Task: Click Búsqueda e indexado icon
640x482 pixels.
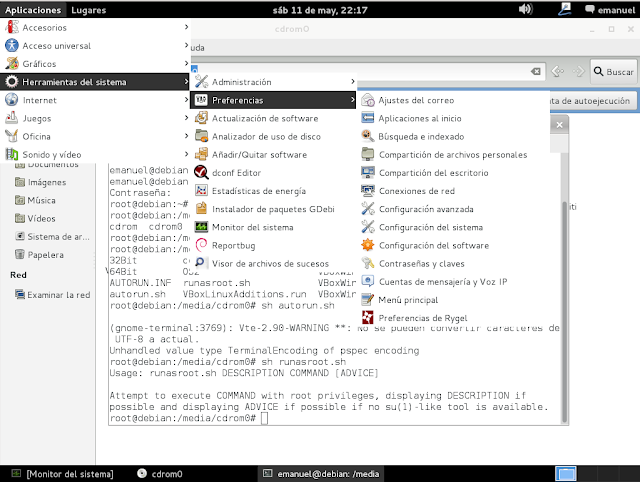Action: pyautogui.click(x=368, y=136)
